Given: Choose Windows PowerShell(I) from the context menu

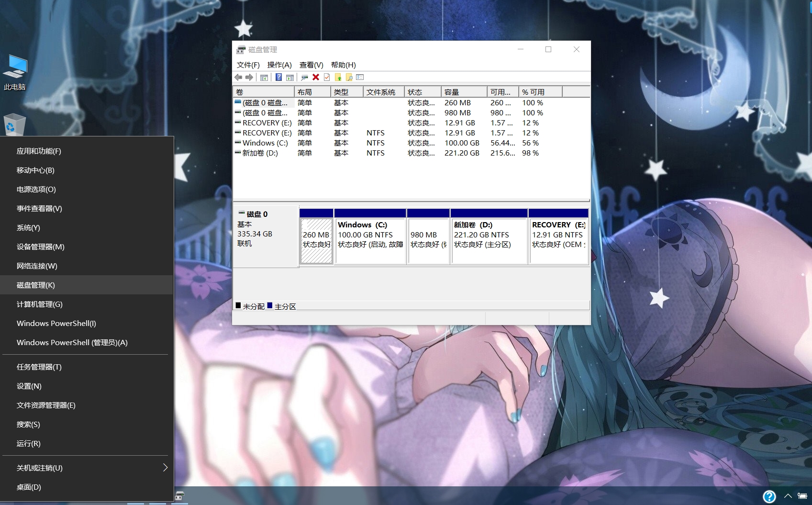Looking at the screenshot, I should (x=87, y=324).
